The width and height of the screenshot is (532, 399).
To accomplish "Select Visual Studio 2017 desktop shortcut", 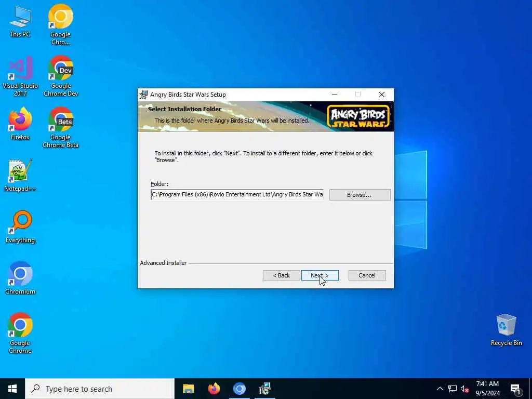I will click(20, 76).
